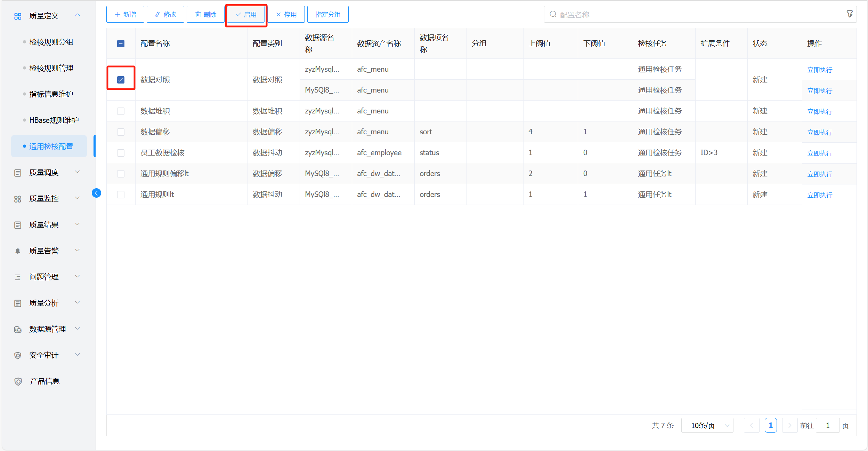Screen dimensions: 868x451
Task: Expand the 质量调度 menu chevron
Action: coord(78,172)
